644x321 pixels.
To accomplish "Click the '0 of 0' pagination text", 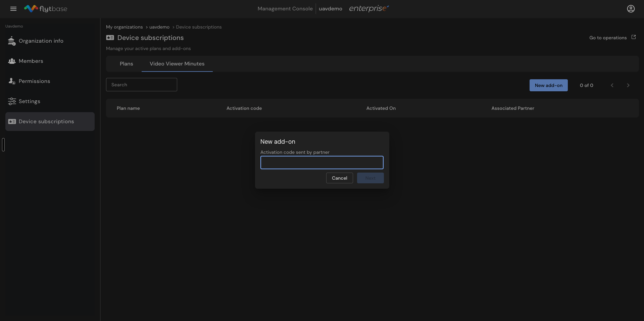I will 587,85.
